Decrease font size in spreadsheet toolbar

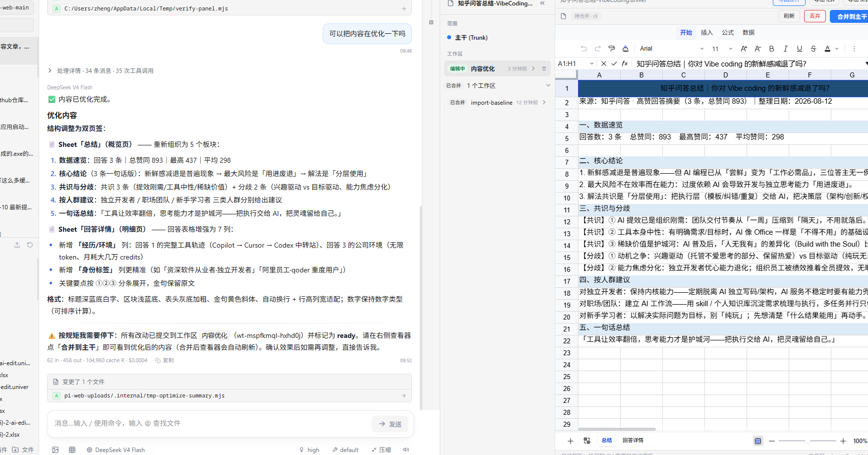coord(757,49)
